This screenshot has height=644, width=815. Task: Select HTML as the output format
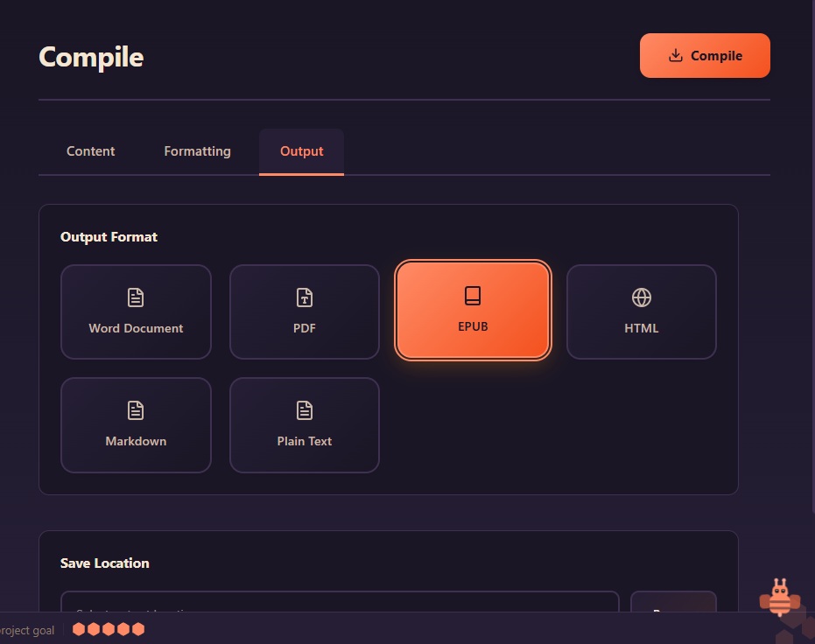[642, 311]
